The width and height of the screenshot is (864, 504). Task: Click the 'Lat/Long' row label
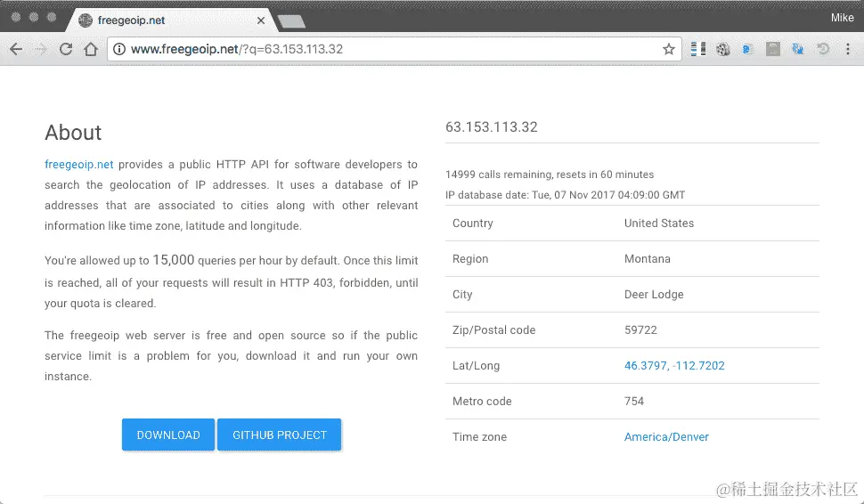point(476,366)
